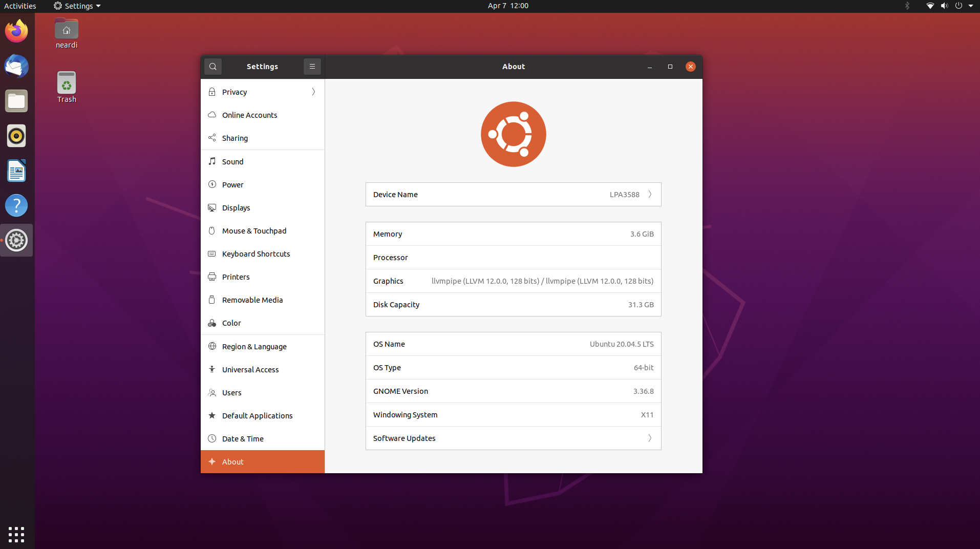Select Keyboard Shortcuts panel

pos(263,254)
